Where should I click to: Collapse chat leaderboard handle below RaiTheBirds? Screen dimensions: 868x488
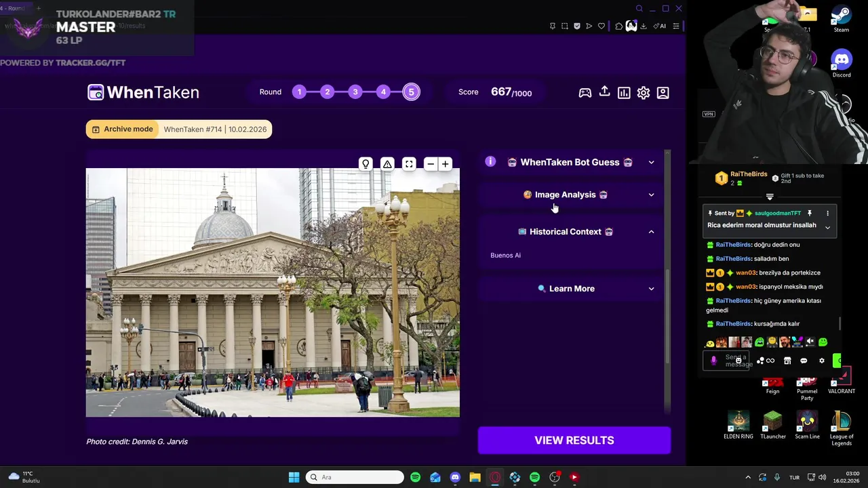[x=770, y=197]
